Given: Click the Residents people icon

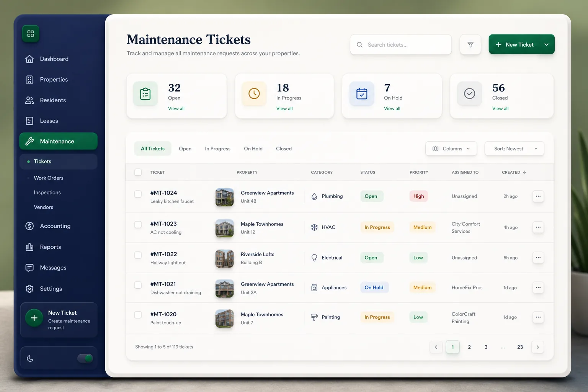Looking at the screenshot, I should coord(29,100).
